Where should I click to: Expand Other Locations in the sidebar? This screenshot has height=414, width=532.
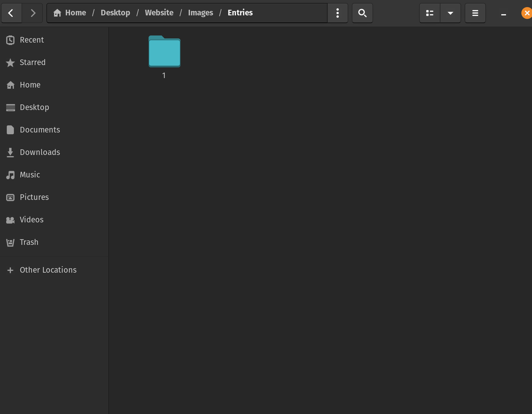click(48, 270)
